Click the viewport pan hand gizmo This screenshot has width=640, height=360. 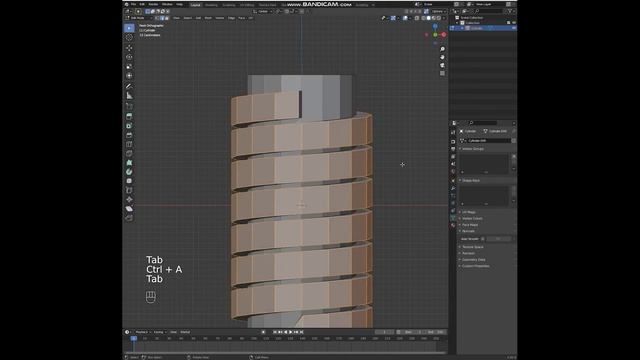tap(442, 57)
